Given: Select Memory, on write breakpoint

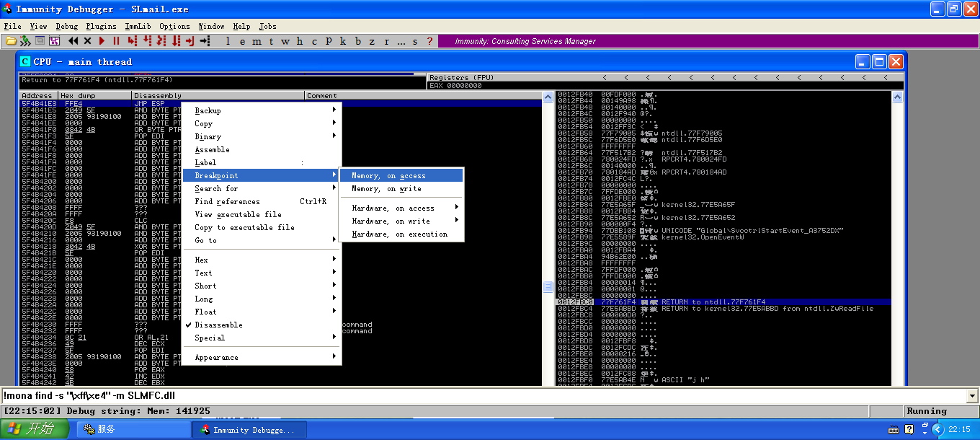Looking at the screenshot, I should tap(401, 188).
